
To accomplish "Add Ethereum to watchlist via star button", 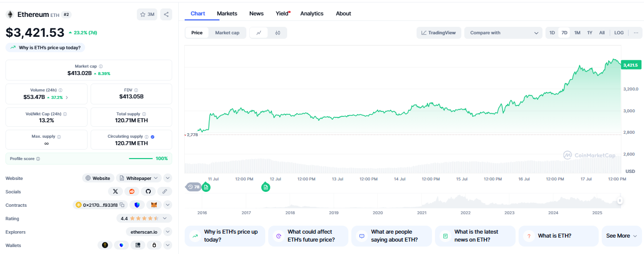I will tap(147, 14).
